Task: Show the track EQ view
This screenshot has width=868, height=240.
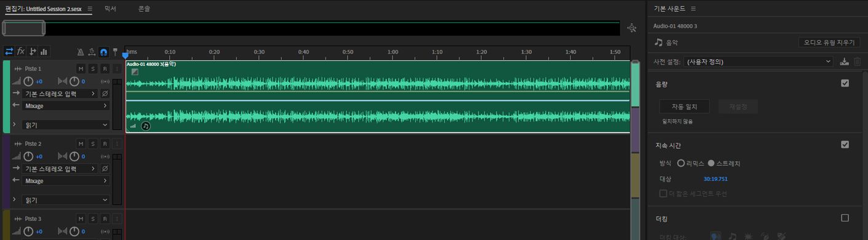Action: pos(44,52)
